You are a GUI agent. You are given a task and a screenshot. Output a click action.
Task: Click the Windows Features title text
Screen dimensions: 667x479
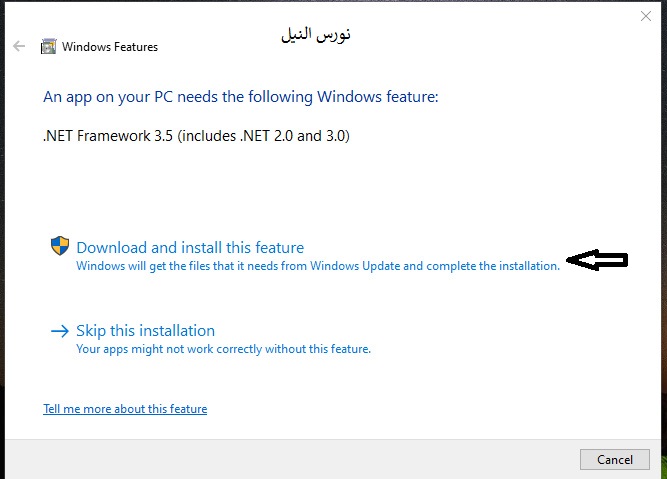pos(110,47)
